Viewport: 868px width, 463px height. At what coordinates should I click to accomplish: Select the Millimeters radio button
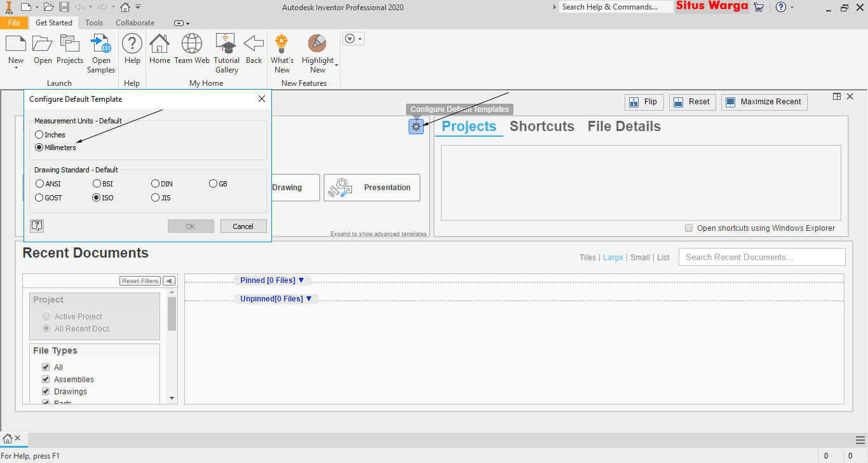[x=39, y=148]
